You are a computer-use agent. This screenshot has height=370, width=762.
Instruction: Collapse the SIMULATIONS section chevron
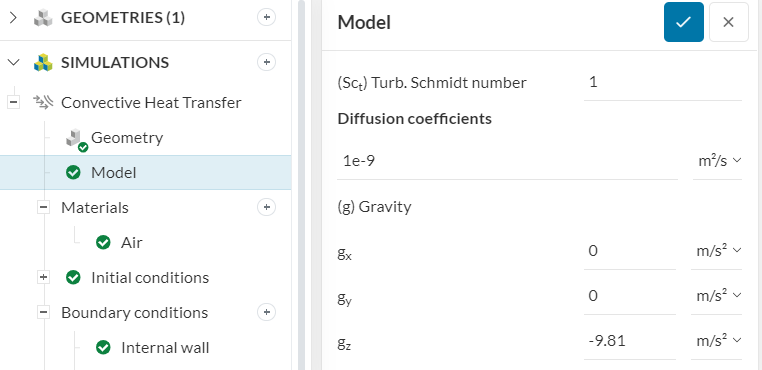coord(14,62)
